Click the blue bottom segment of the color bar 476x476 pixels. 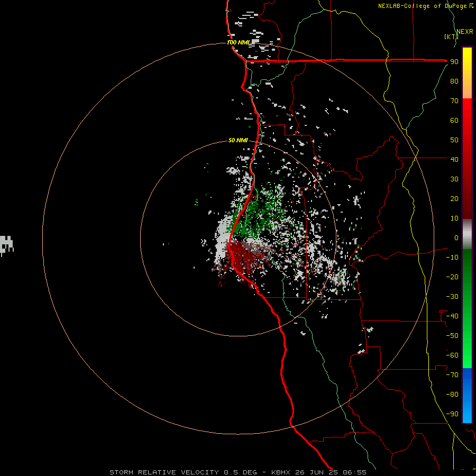pyautogui.click(x=467, y=396)
